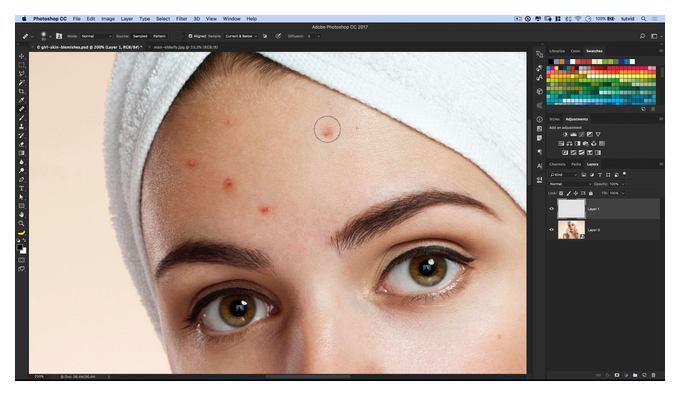Switch to the Libraries tab

(x=557, y=51)
